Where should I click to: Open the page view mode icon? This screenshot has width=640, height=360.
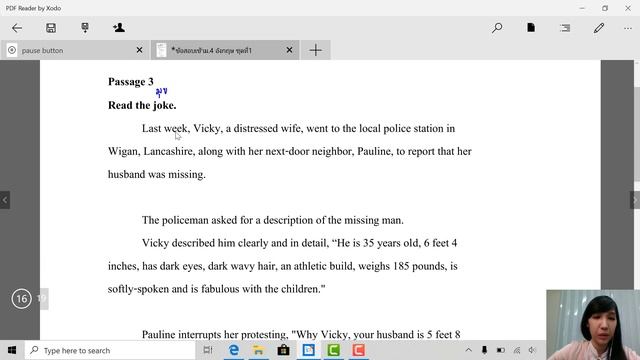tap(531, 28)
